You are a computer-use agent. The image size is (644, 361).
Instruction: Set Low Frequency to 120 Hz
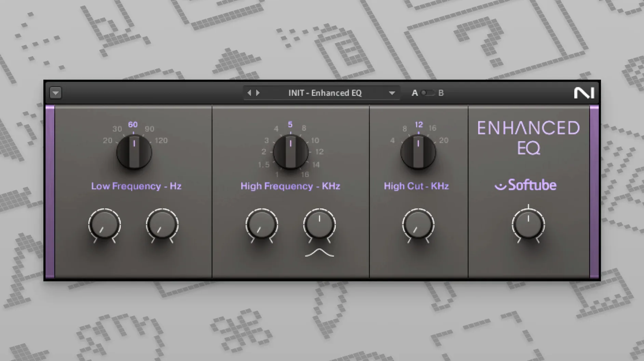coord(161,141)
